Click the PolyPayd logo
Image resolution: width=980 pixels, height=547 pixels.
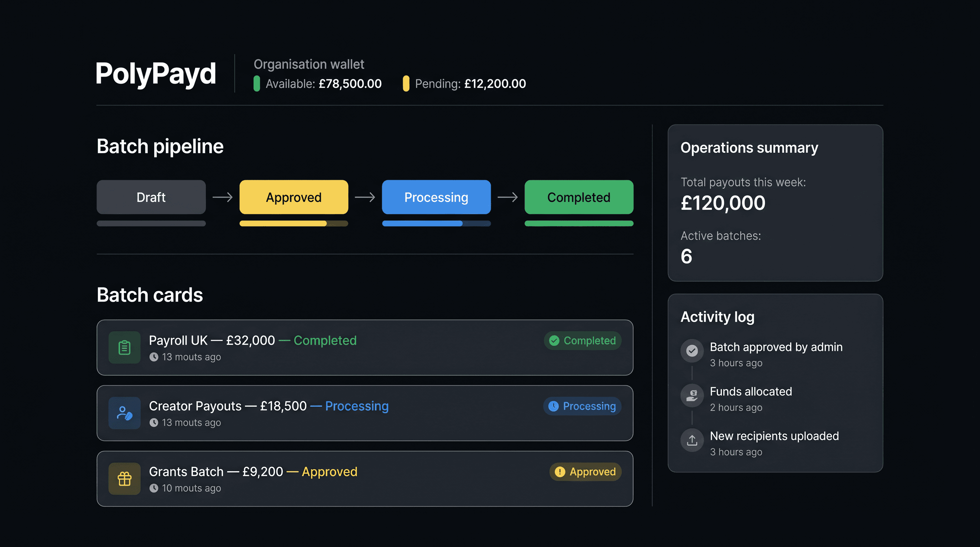click(156, 73)
